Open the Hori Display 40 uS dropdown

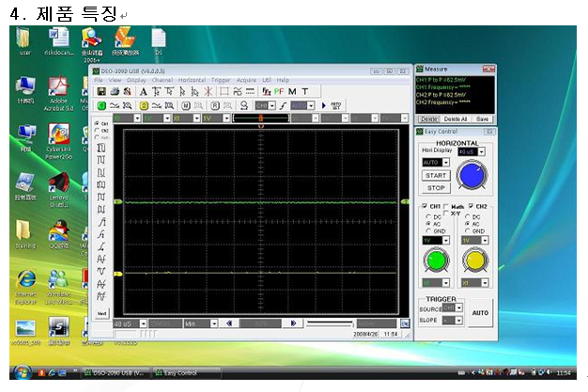482,151
